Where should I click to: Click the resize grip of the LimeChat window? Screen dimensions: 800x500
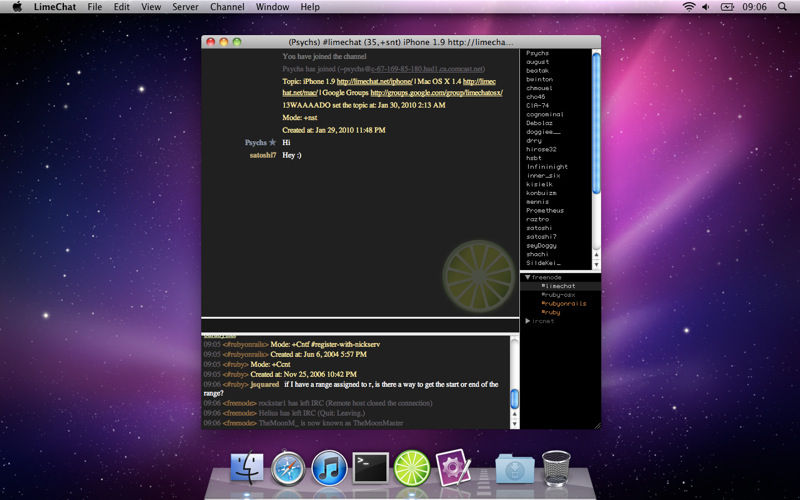click(596, 424)
